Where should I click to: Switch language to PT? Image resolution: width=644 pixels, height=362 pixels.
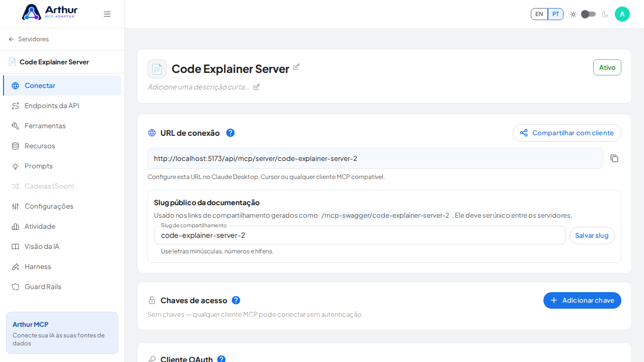(555, 14)
